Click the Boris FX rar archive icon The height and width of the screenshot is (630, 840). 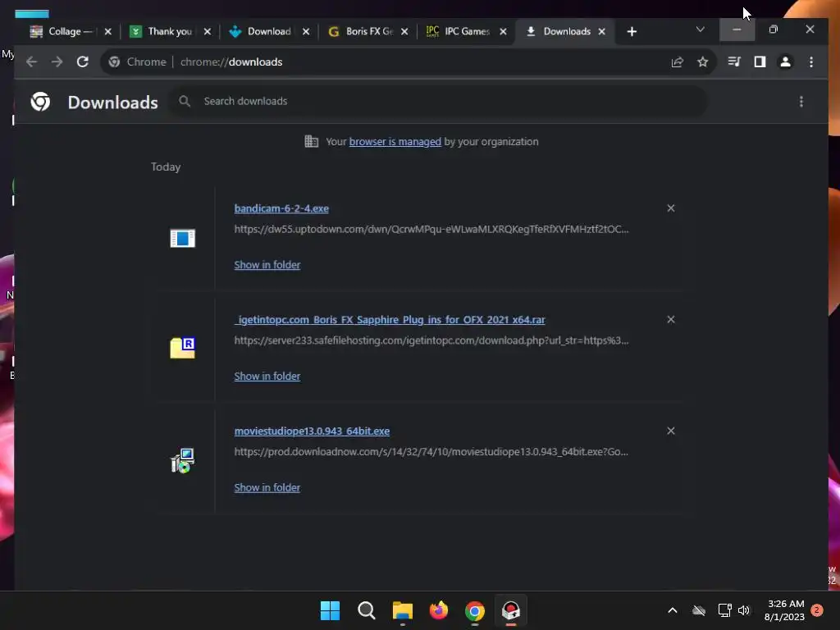183,348
